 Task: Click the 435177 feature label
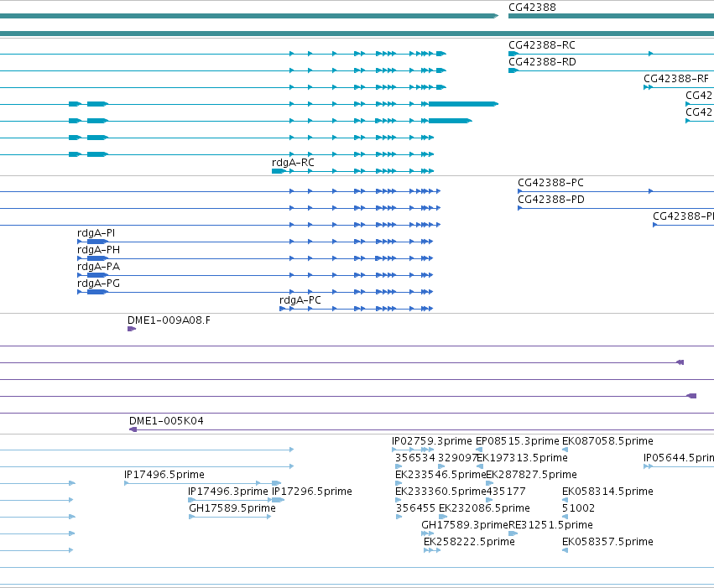point(506,492)
